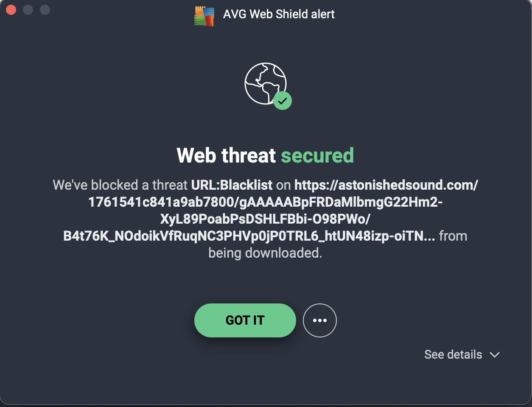
Task: Expand the See details chevron arrow
Action: point(495,355)
